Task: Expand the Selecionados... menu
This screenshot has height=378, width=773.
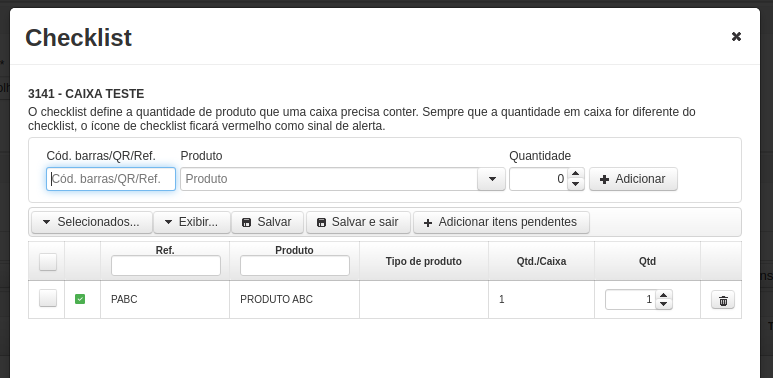Action: (x=92, y=222)
